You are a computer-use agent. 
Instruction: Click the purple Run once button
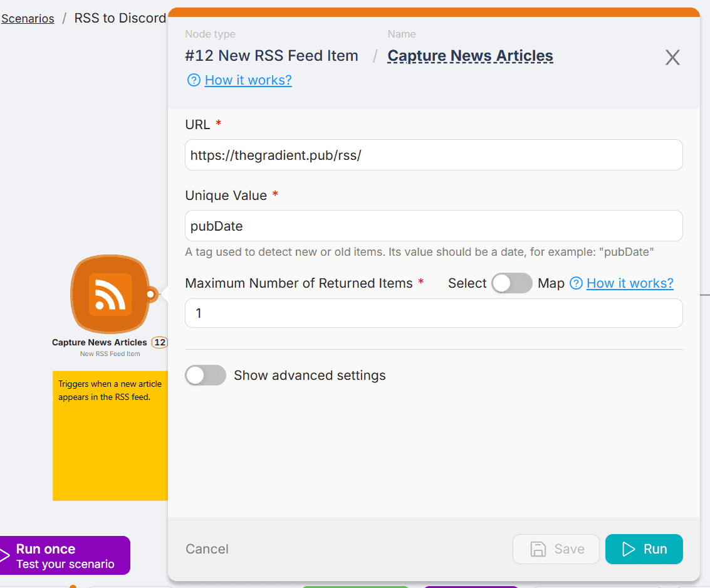(x=65, y=555)
